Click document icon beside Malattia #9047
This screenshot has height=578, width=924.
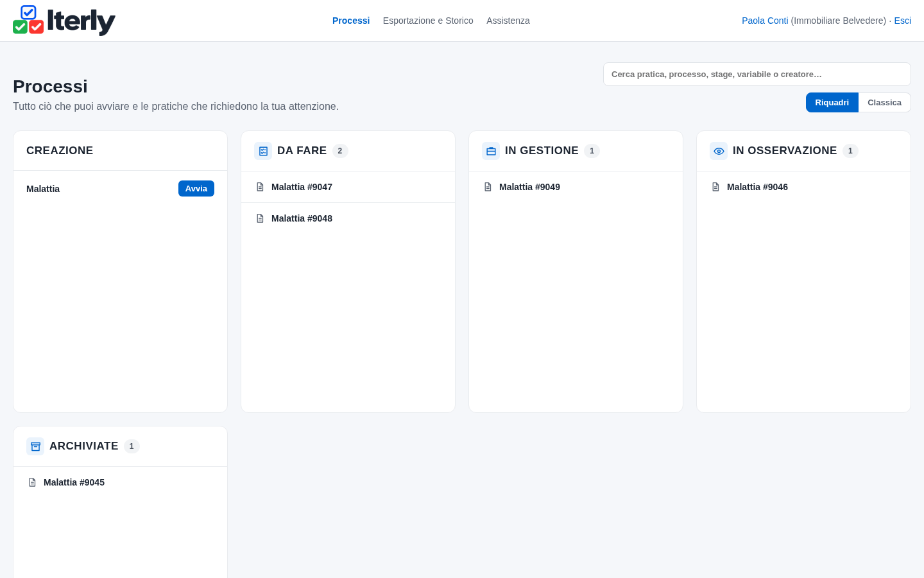coord(260,187)
